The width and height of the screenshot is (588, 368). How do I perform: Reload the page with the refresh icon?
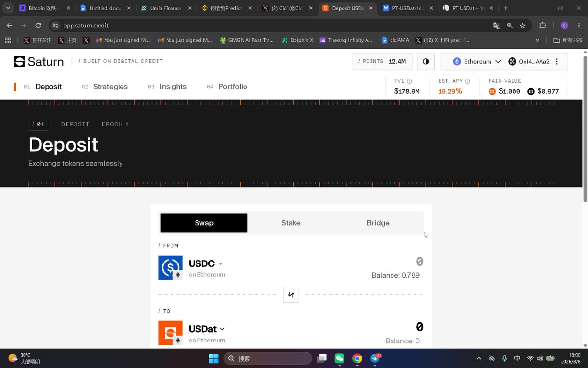(38, 26)
